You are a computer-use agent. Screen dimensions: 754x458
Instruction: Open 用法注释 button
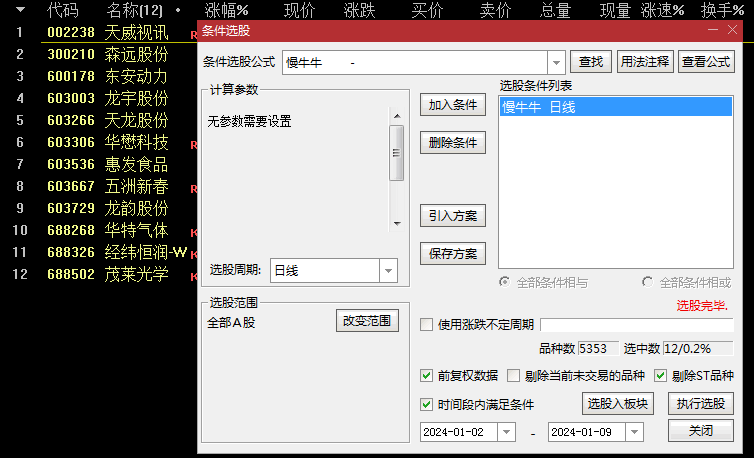645,62
